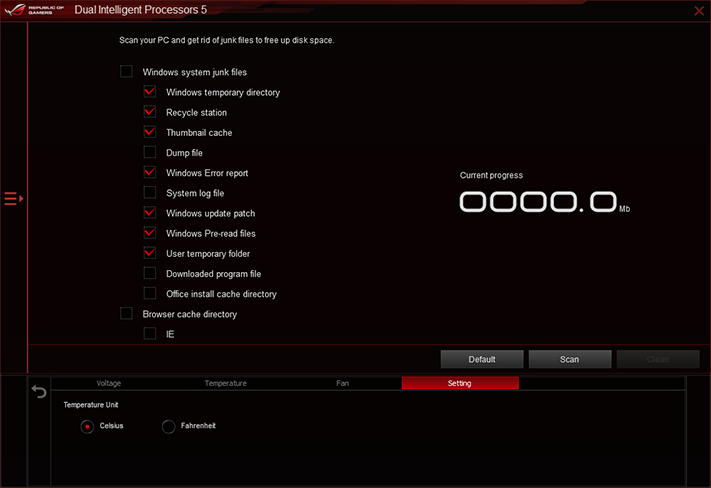Click the Current progress label
711x488 pixels.
coord(491,176)
